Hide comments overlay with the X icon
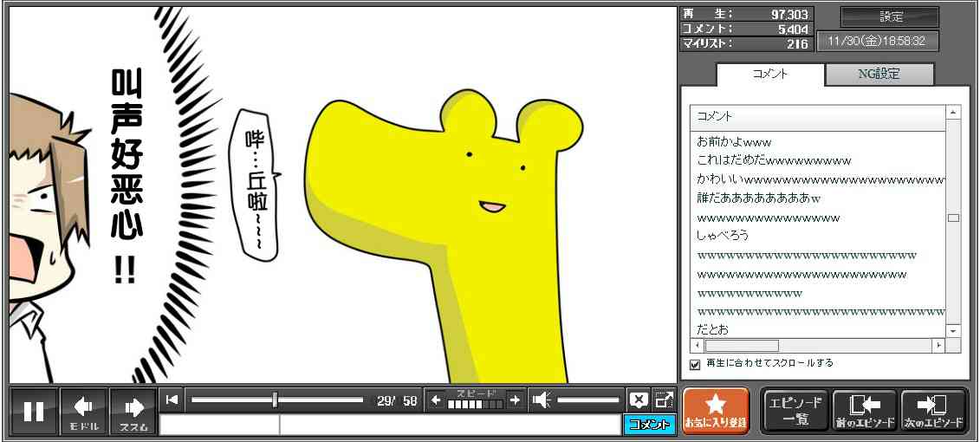 click(639, 400)
